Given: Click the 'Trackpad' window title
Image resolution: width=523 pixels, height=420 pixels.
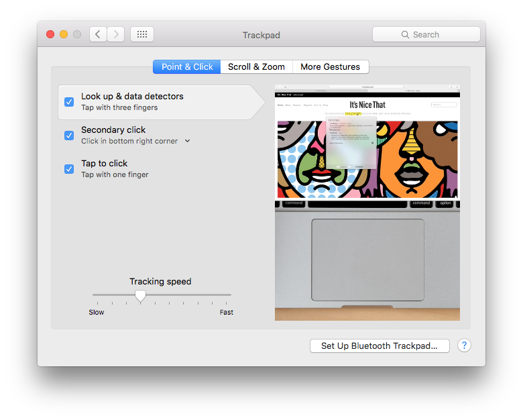Looking at the screenshot, I should (x=261, y=35).
